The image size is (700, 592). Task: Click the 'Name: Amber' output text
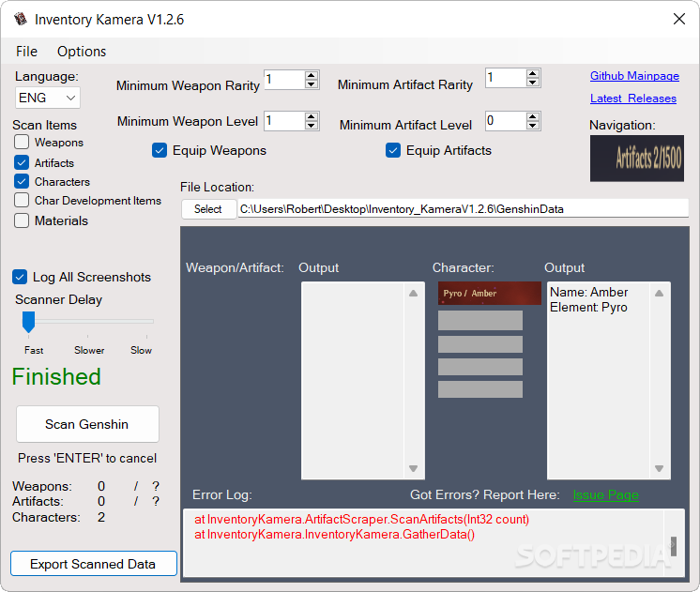pos(588,292)
